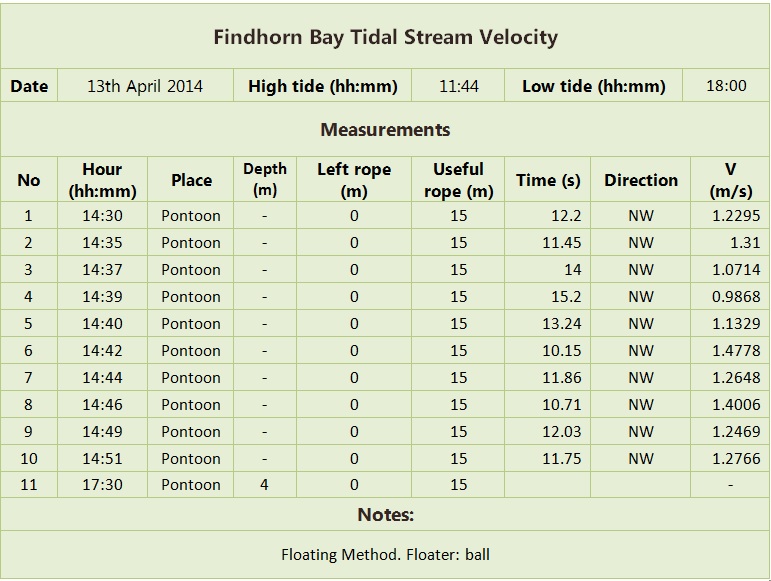Click the Measurements section header

pos(385,130)
